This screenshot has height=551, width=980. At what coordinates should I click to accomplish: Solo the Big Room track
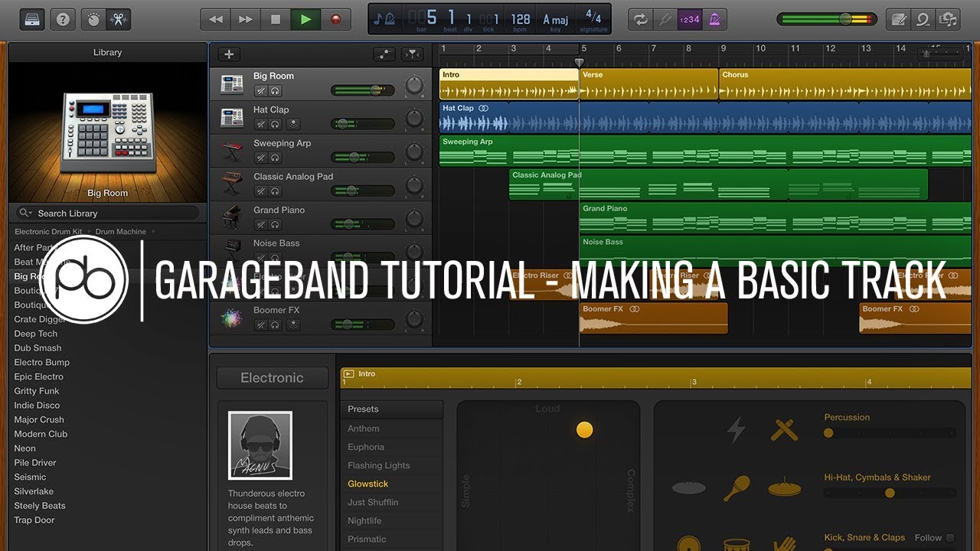click(x=275, y=90)
